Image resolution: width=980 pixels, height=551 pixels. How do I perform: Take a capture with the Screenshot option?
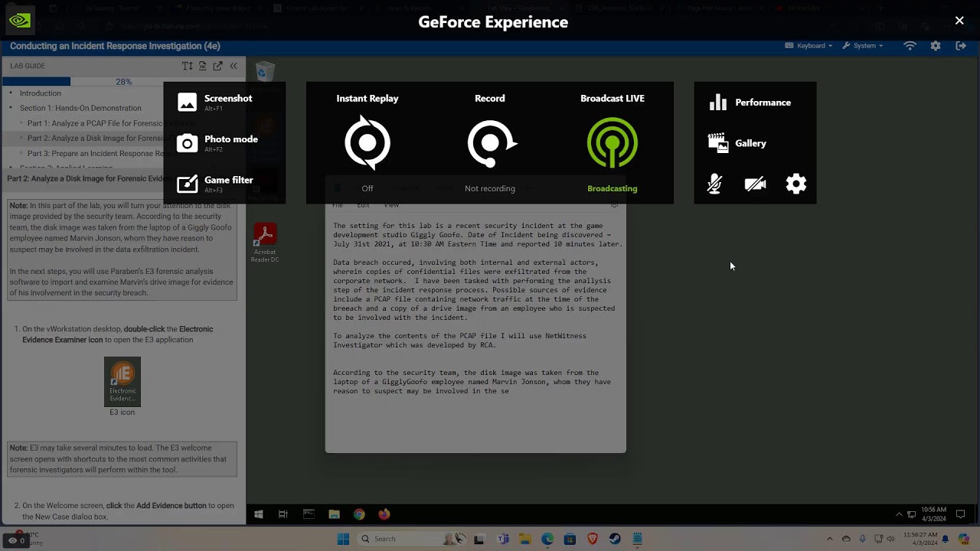(215, 102)
